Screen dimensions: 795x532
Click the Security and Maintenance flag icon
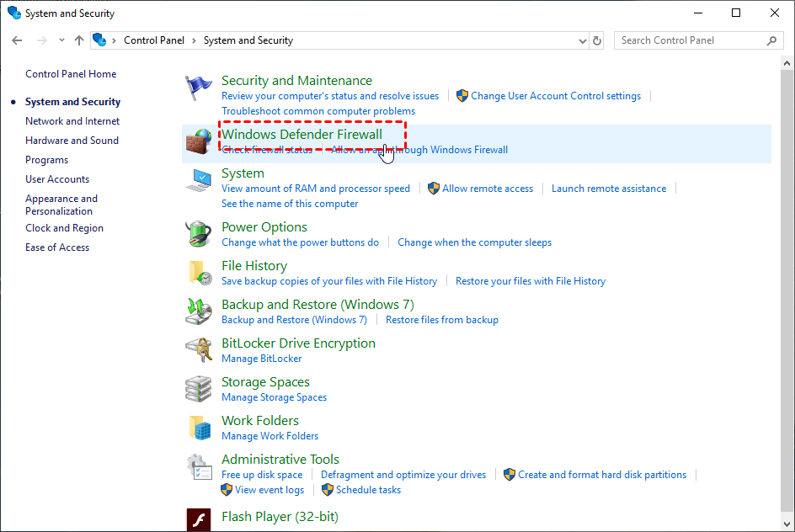tap(199, 88)
